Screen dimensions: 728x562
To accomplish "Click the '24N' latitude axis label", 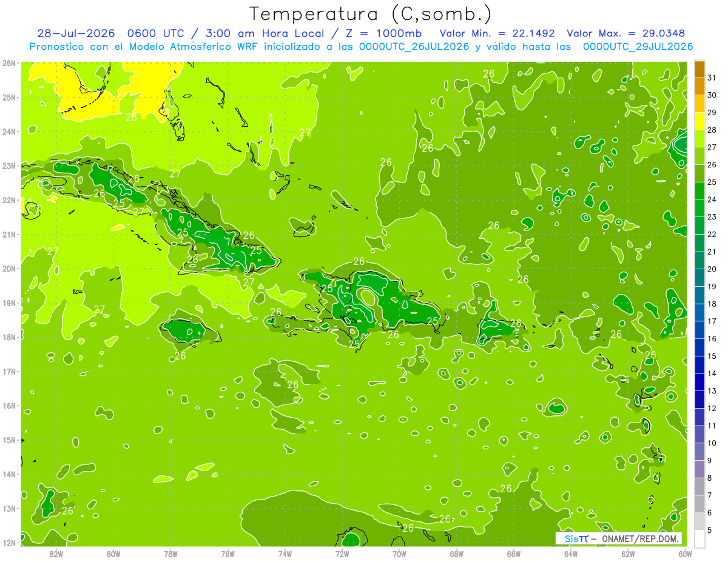I will (8, 132).
